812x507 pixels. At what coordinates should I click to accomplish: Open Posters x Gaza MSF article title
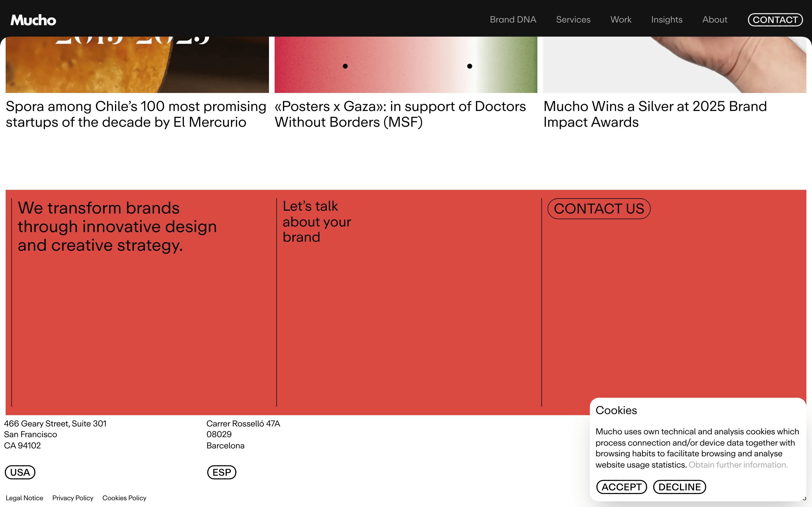point(400,114)
